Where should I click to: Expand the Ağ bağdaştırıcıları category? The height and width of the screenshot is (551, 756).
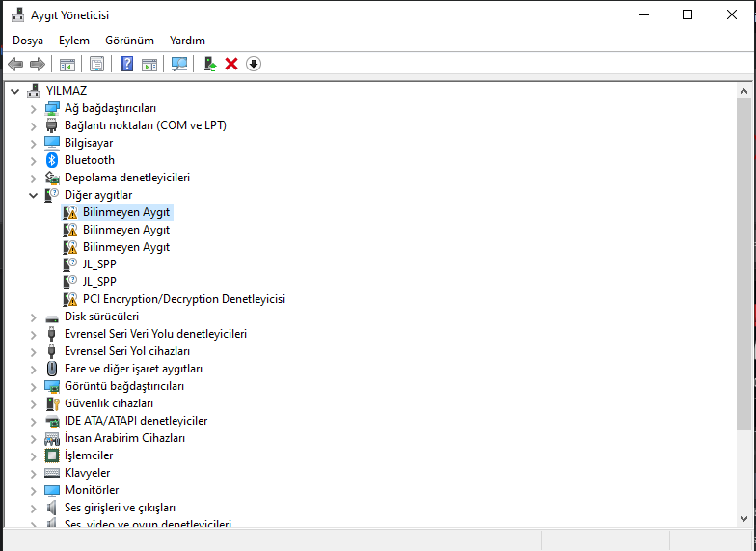pyautogui.click(x=33, y=109)
